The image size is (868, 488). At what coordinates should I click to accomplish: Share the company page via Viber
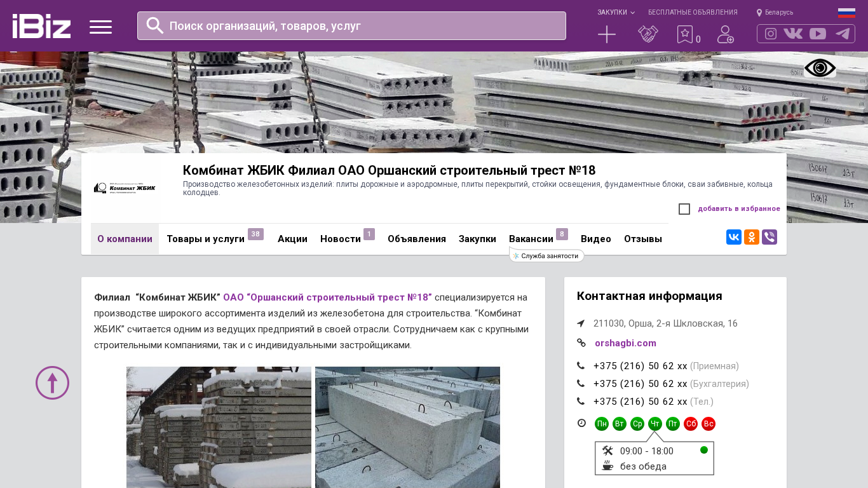tap(770, 237)
